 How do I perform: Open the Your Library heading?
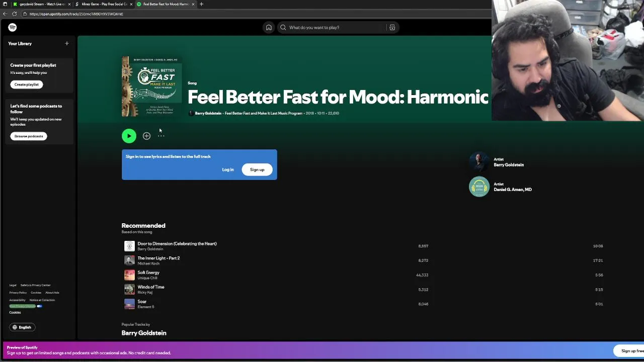point(20,44)
